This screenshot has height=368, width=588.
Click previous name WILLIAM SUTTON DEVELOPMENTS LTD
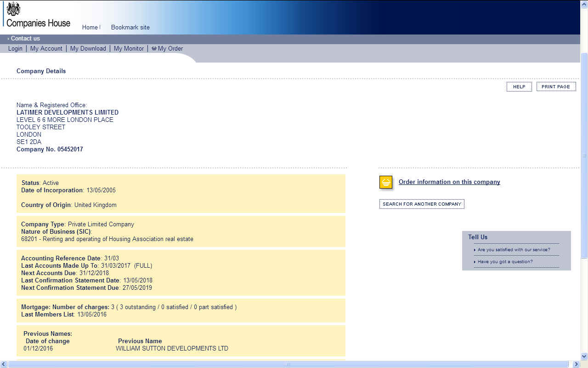click(172, 349)
